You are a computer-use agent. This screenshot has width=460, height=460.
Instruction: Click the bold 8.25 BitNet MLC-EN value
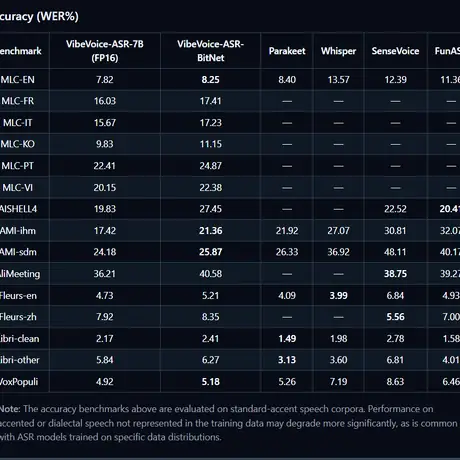(x=210, y=80)
